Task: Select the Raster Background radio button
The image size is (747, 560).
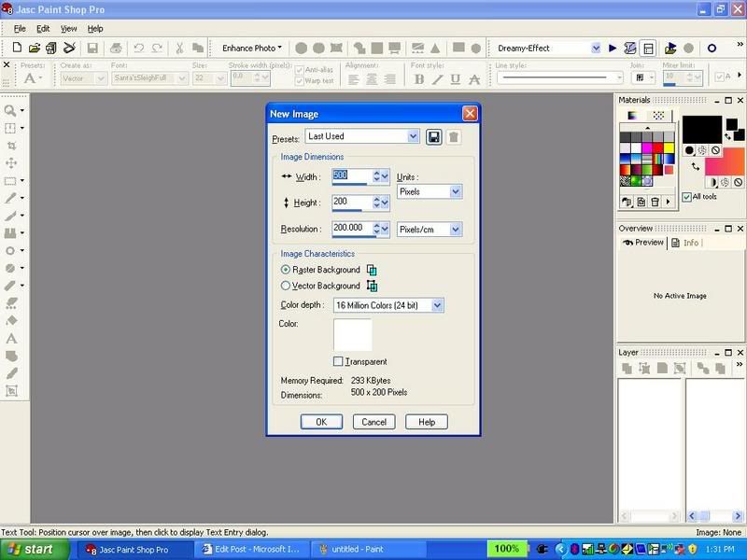Action: click(x=286, y=270)
